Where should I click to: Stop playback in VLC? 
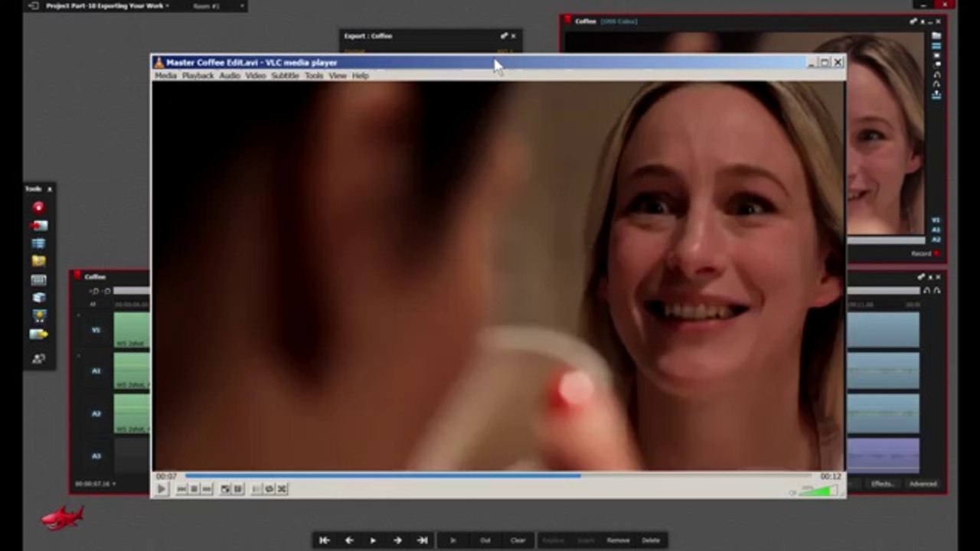[x=194, y=489]
